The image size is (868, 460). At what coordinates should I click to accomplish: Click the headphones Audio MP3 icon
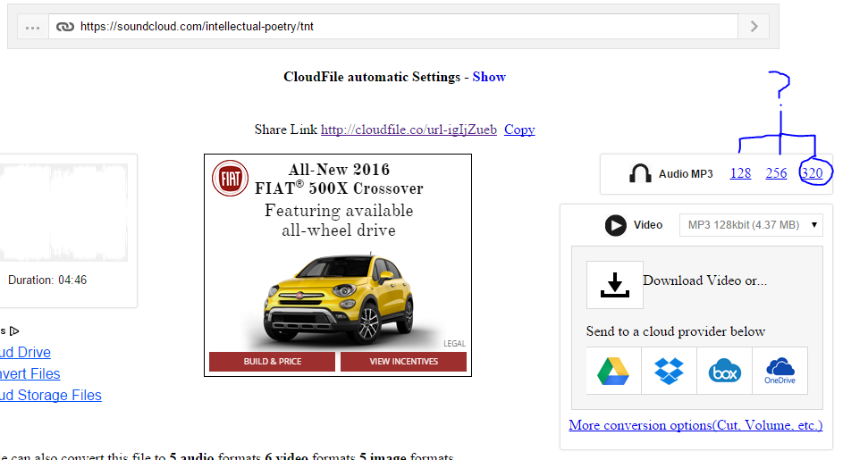640,173
